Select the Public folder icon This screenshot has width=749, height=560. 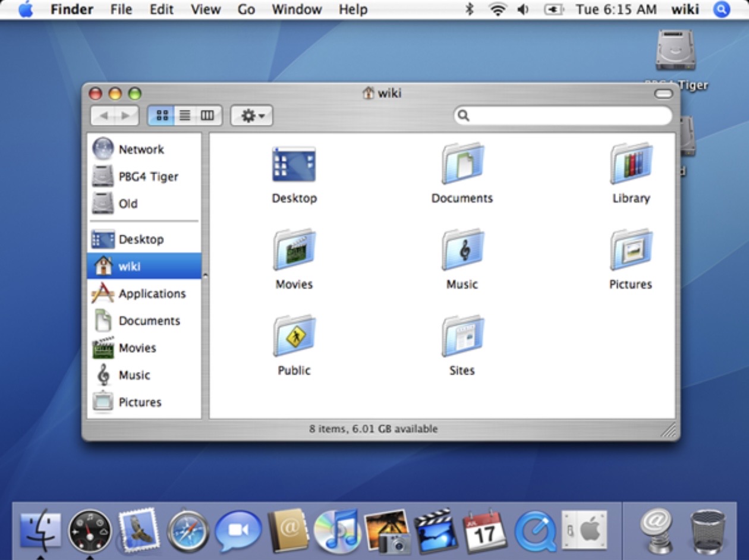pos(294,336)
